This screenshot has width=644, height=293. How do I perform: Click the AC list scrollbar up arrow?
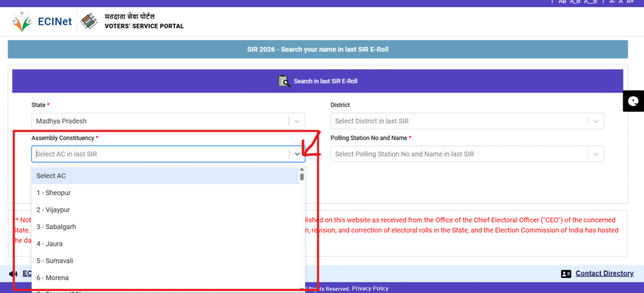pyautogui.click(x=302, y=170)
